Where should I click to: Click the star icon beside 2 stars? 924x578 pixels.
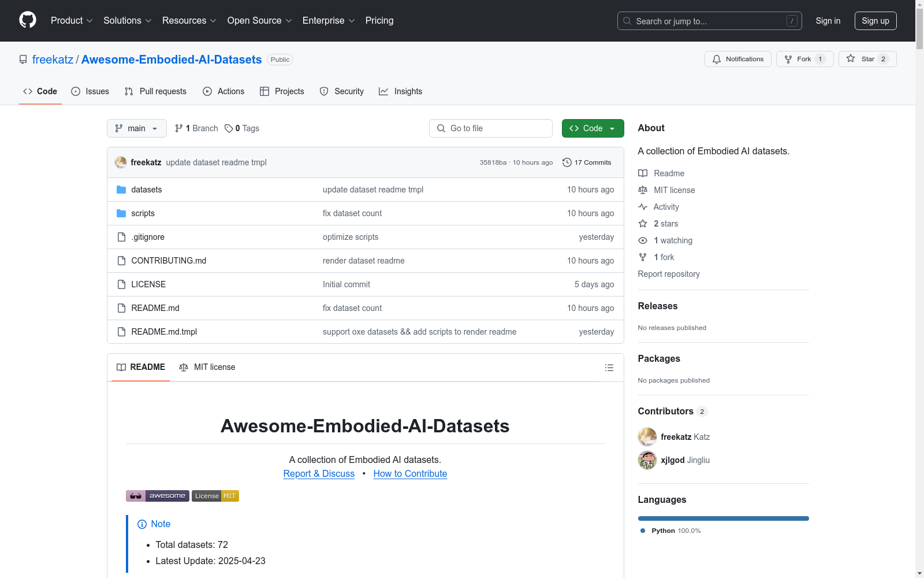(x=643, y=224)
